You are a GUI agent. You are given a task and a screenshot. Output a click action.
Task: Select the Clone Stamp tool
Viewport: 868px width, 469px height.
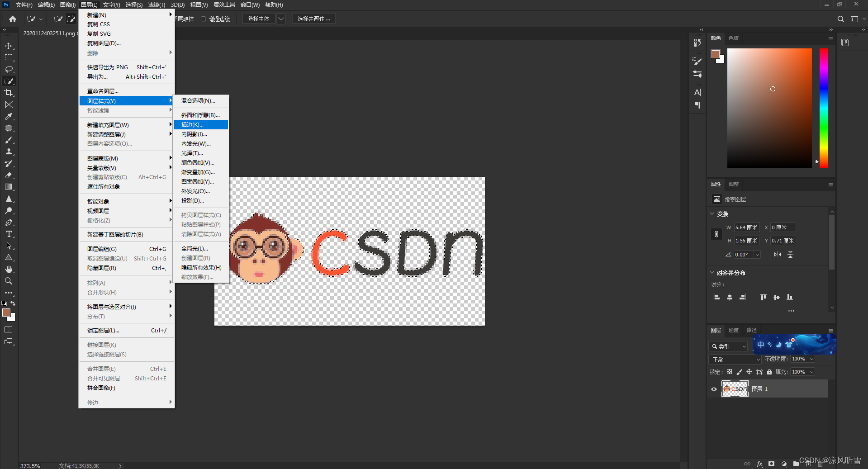coord(9,152)
